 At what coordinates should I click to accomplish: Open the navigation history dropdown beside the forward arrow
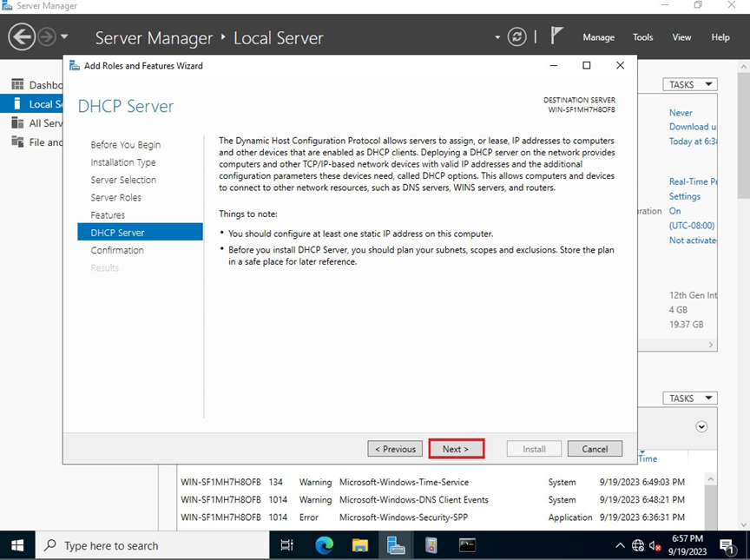[64, 36]
